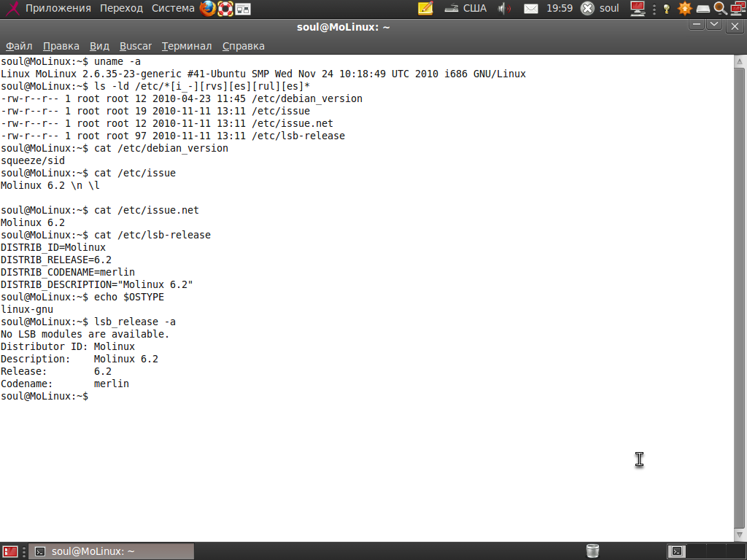Image resolution: width=747 pixels, height=560 pixels.
Task: Minimize the terminal window
Action: click(x=697, y=25)
